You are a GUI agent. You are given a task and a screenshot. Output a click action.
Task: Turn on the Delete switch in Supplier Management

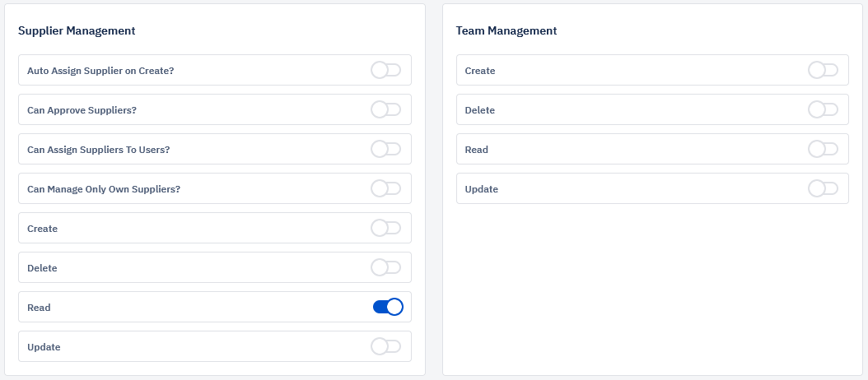pyautogui.click(x=386, y=267)
